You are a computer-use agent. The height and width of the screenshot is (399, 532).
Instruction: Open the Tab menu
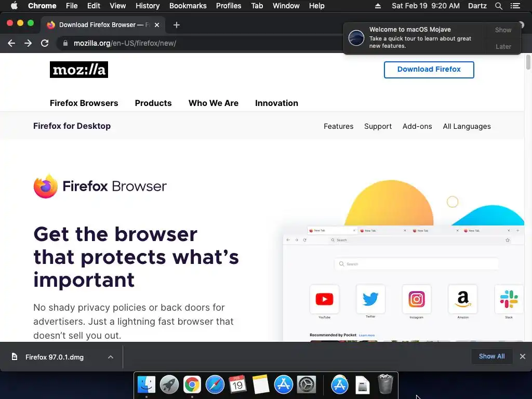click(x=257, y=6)
